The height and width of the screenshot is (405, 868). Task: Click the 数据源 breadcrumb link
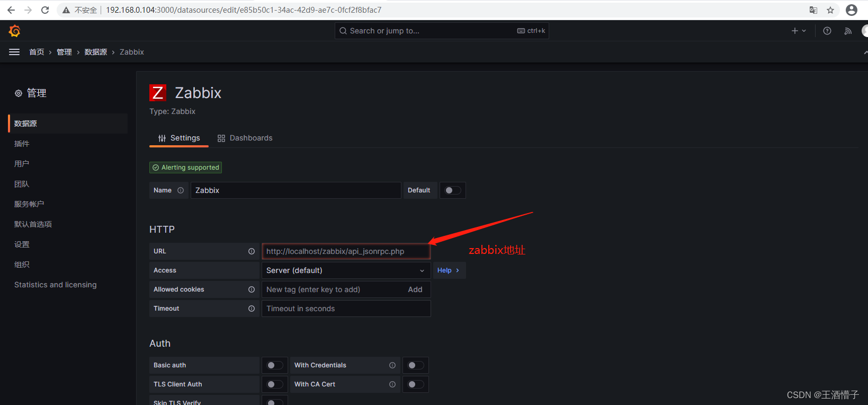[96, 52]
